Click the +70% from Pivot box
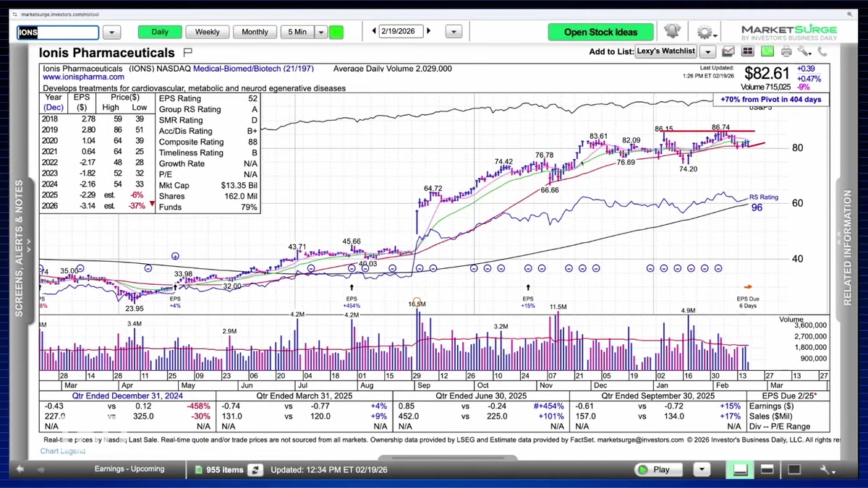The image size is (868, 488). pos(771,100)
